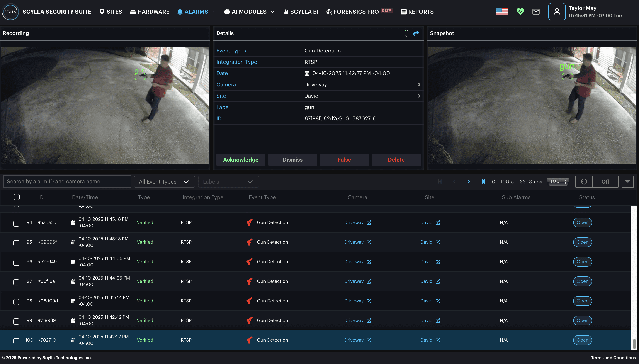Click gun detection icon in row 96
The height and width of the screenshot is (364, 639).
pos(250,262)
